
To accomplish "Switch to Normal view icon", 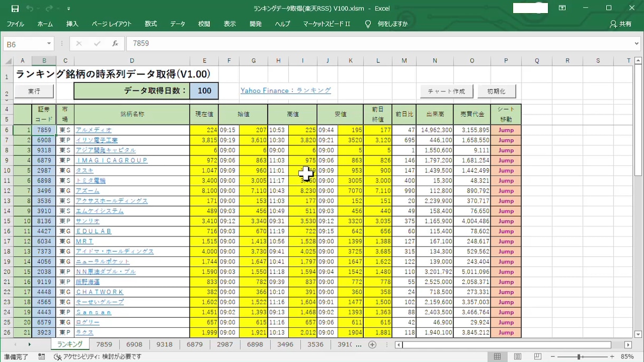I will click(x=497, y=357).
